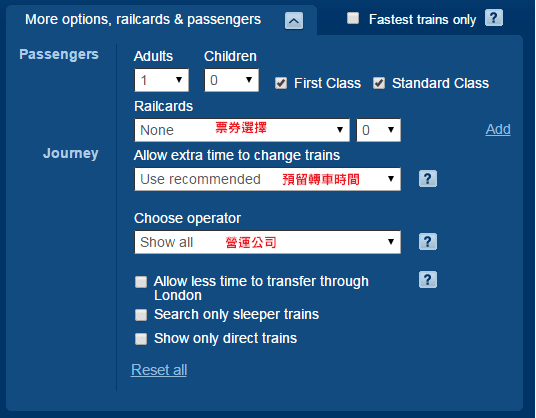Viewport: 536px width, 418px height.
Task: Uncheck the Standard Class checkbox
Action: point(379,83)
